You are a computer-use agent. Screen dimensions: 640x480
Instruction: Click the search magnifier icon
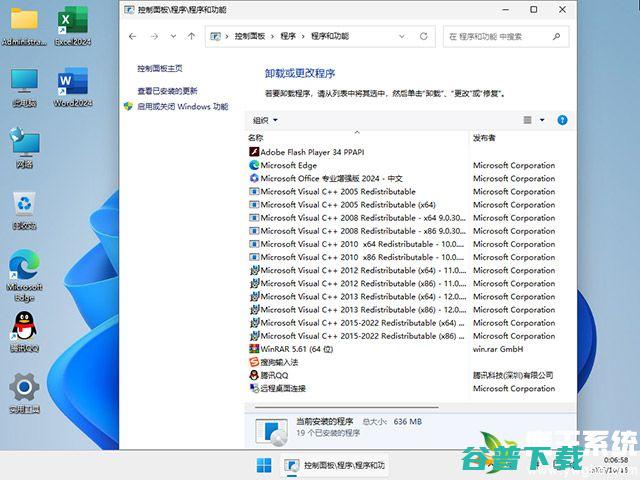tap(556, 36)
